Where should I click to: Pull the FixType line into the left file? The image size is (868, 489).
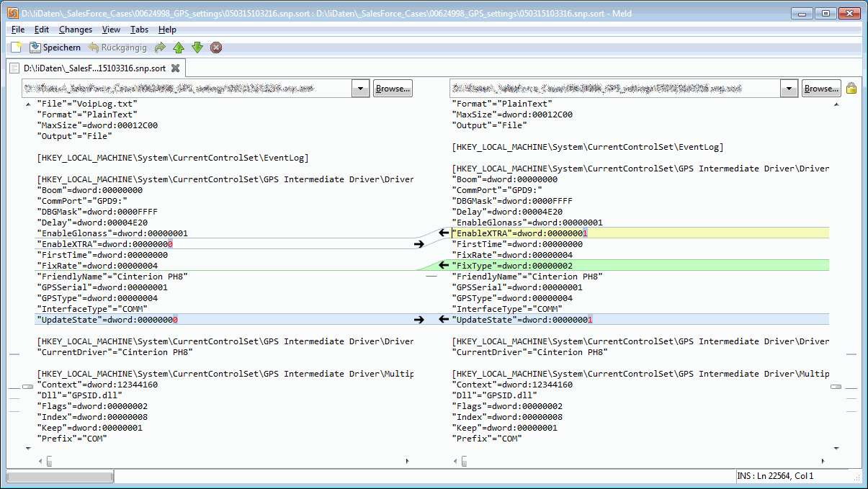[444, 265]
